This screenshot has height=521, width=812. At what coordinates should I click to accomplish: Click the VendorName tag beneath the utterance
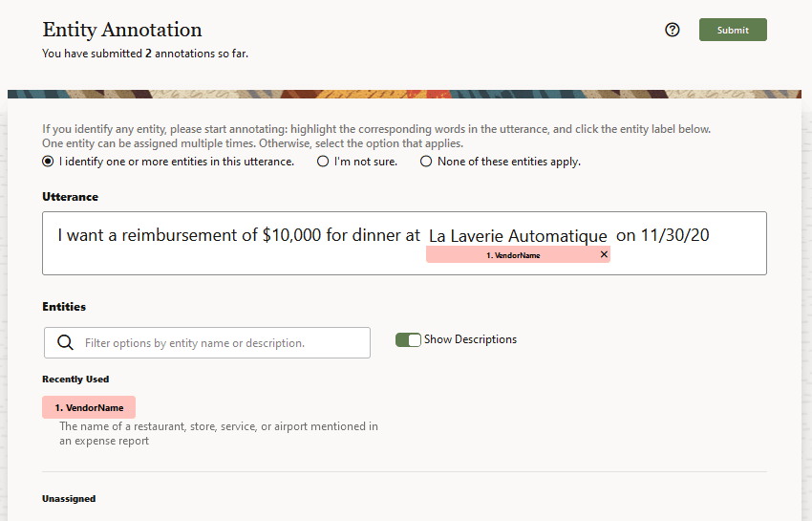(x=513, y=255)
